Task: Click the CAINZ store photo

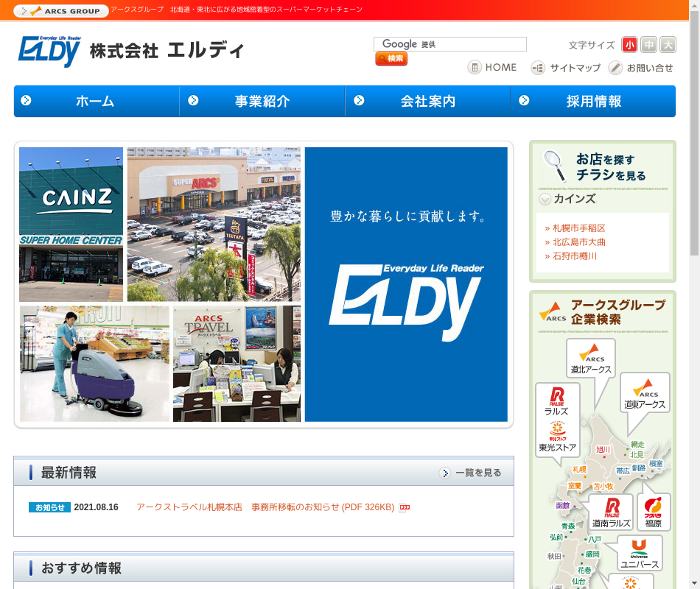Action: click(71, 225)
